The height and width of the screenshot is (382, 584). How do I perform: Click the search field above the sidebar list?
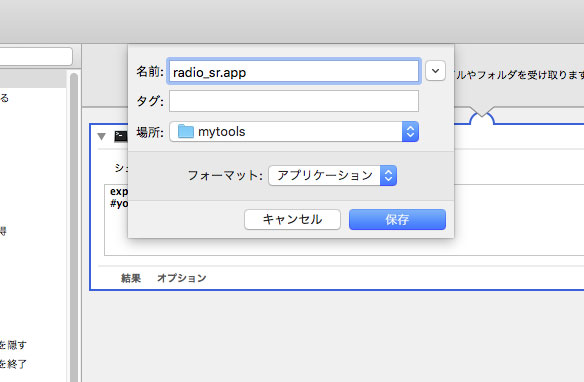pos(36,56)
